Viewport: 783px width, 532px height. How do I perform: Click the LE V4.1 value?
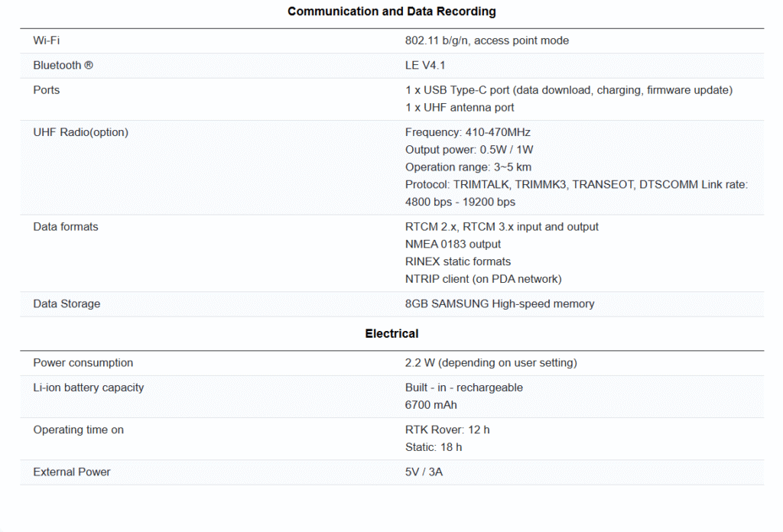425,66
